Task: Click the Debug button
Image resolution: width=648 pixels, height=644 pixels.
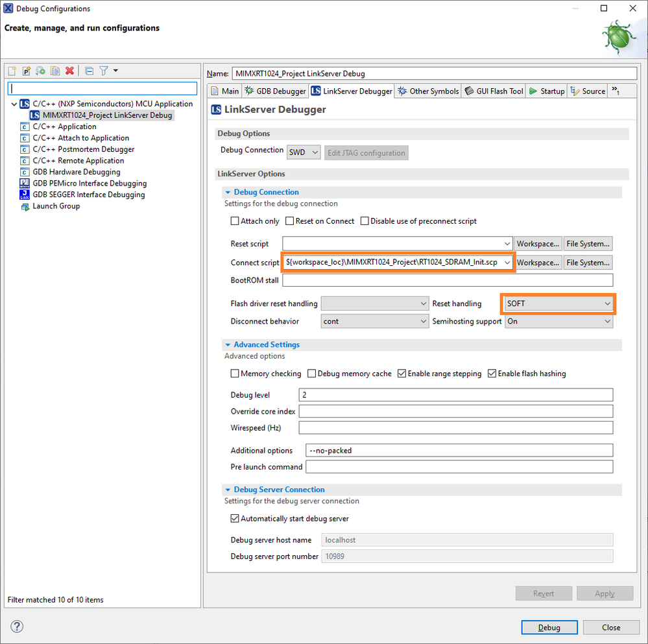Action: point(549,627)
